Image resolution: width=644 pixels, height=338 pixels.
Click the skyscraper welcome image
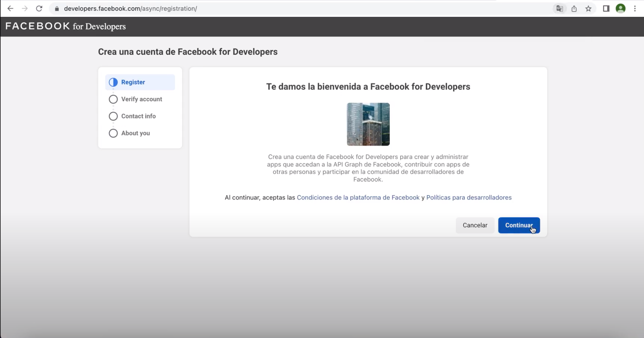pos(368,124)
